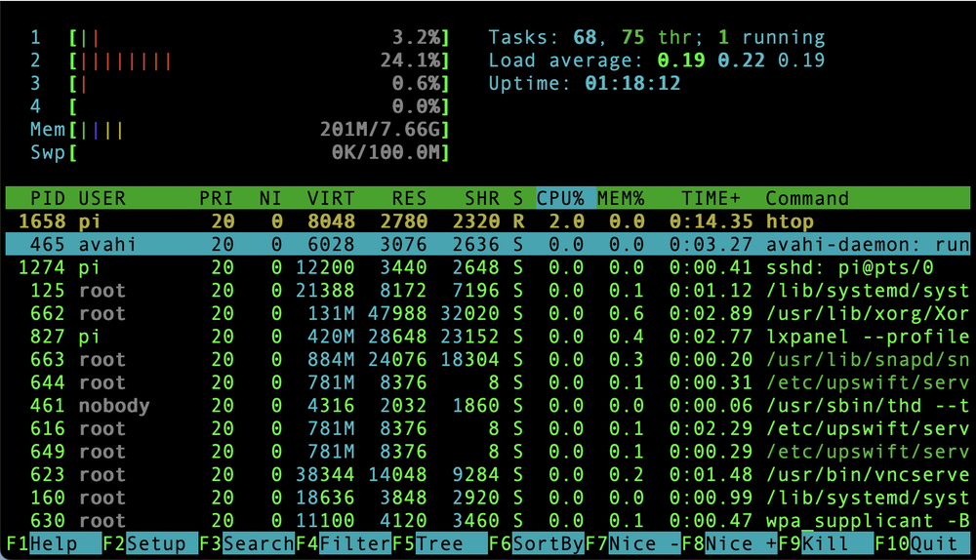The image size is (976, 560).
Task: Select the avahi-daemon row, PID 465
Action: 488,245
